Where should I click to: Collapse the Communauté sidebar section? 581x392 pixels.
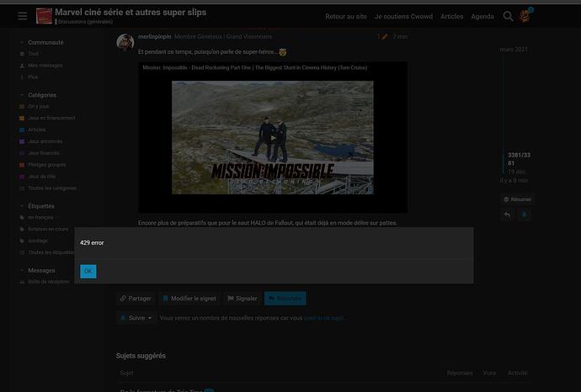pos(41,43)
